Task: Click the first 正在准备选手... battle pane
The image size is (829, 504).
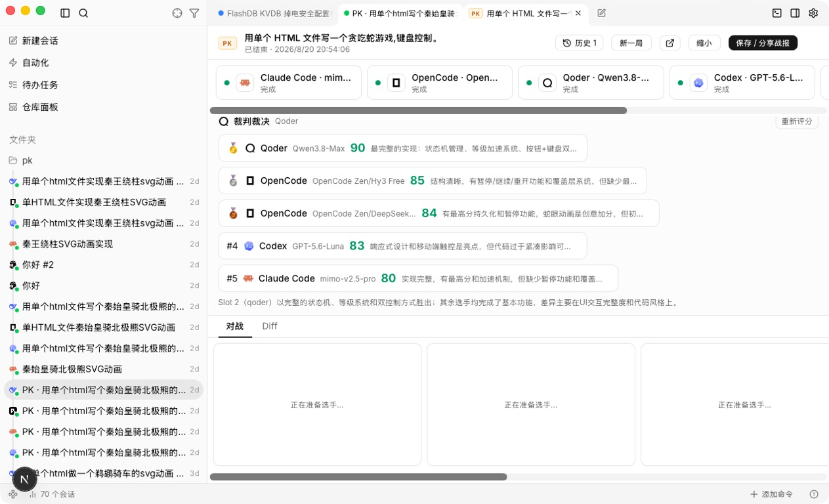Action: [x=317, y=405]
